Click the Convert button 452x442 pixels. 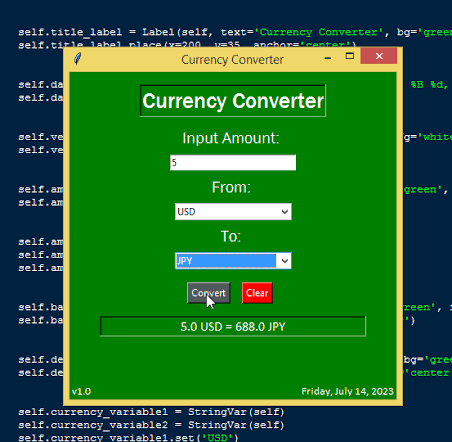pyautogui.click(x=209, y=293)
